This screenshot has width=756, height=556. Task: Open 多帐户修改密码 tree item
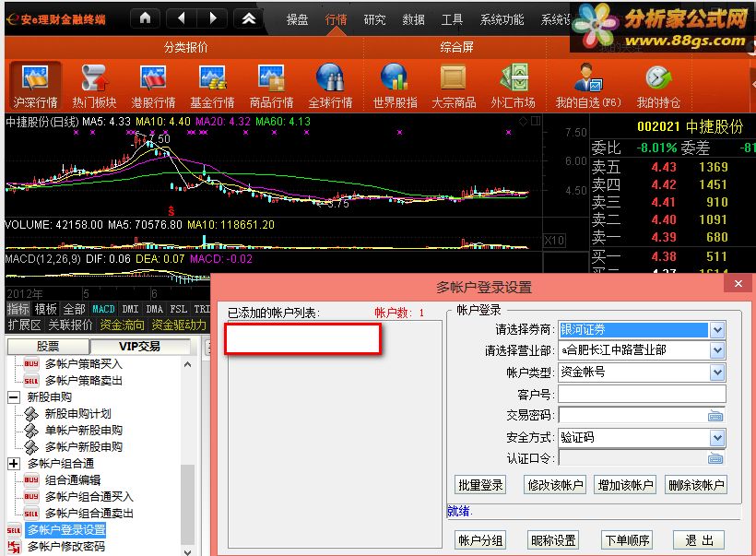66,547
